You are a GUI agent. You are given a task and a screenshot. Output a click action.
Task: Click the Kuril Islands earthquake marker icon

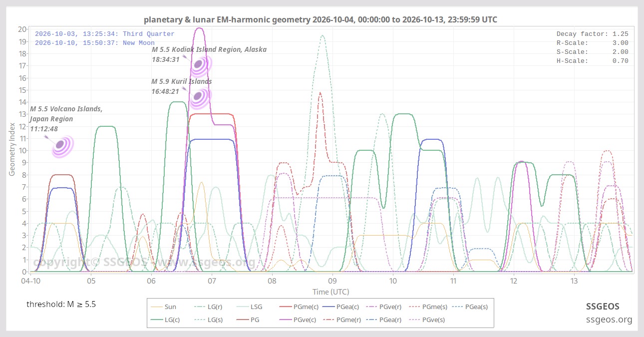click(200, 97)
